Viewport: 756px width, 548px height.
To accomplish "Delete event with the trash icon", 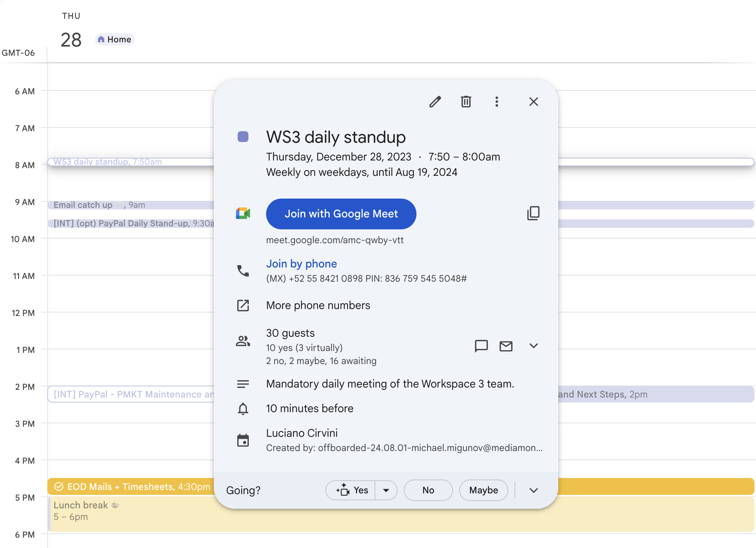I will point(466,102).
